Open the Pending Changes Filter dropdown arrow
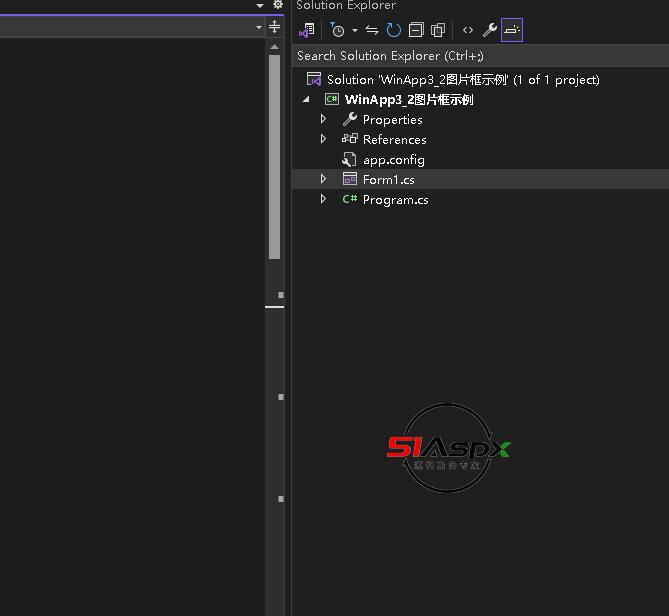Viewport: 669px width, 616px height. (355, 30)
